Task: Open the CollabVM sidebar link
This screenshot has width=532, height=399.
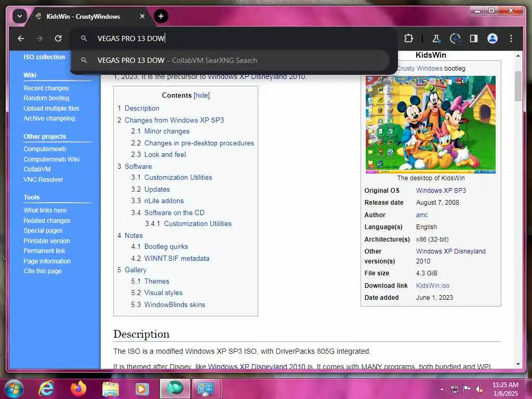Action: (x=37, y=169)
